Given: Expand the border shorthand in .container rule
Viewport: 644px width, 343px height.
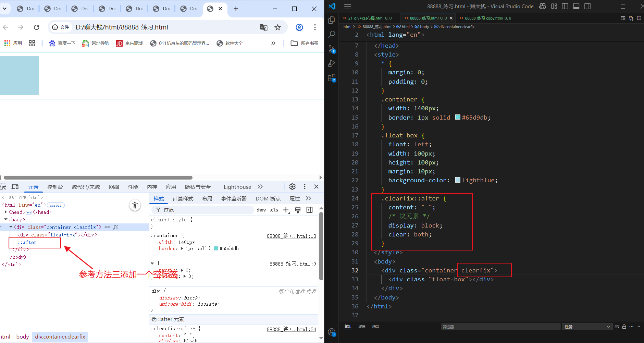Looking at the screenshot, I should coord(182,249).
